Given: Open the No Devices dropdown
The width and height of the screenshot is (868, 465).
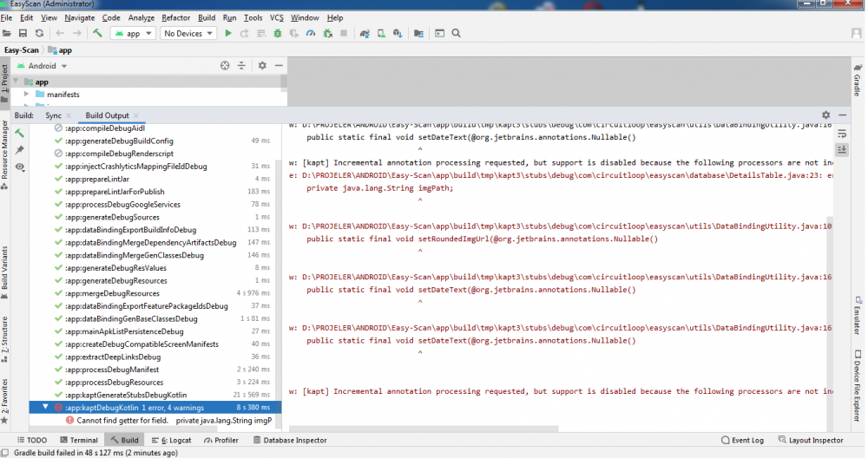Looking at the screenshot, I should [187, 34].
